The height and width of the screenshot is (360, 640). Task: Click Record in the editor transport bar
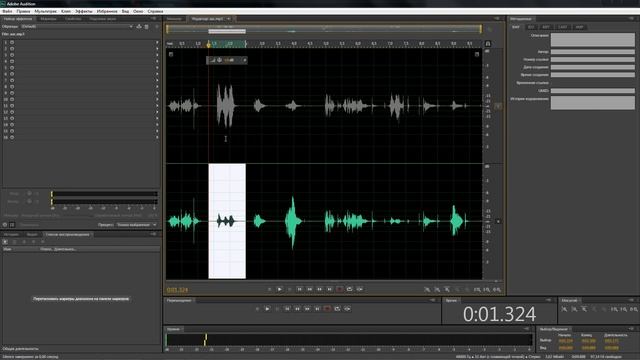(x=340, y=289)
